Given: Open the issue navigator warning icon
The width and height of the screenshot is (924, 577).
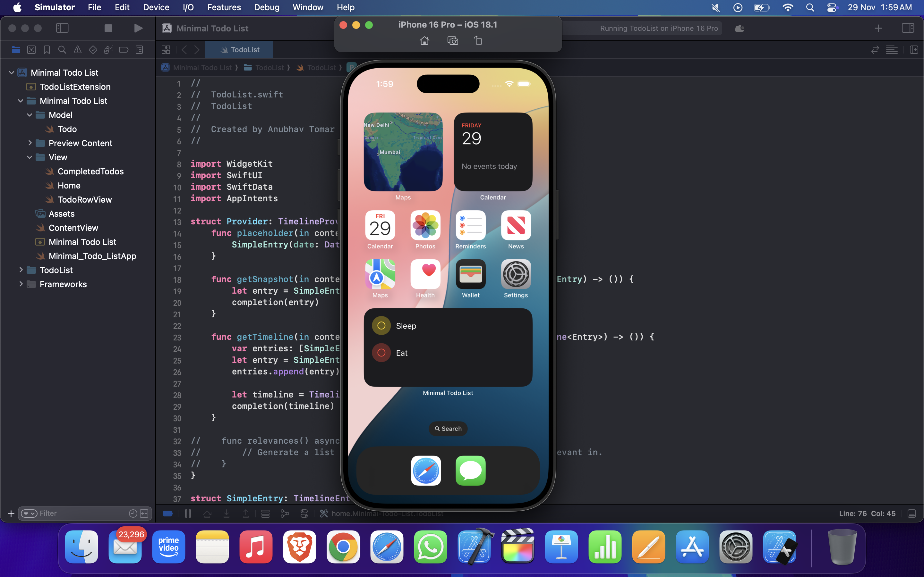Looking at the screenshot, I should 78,50.
